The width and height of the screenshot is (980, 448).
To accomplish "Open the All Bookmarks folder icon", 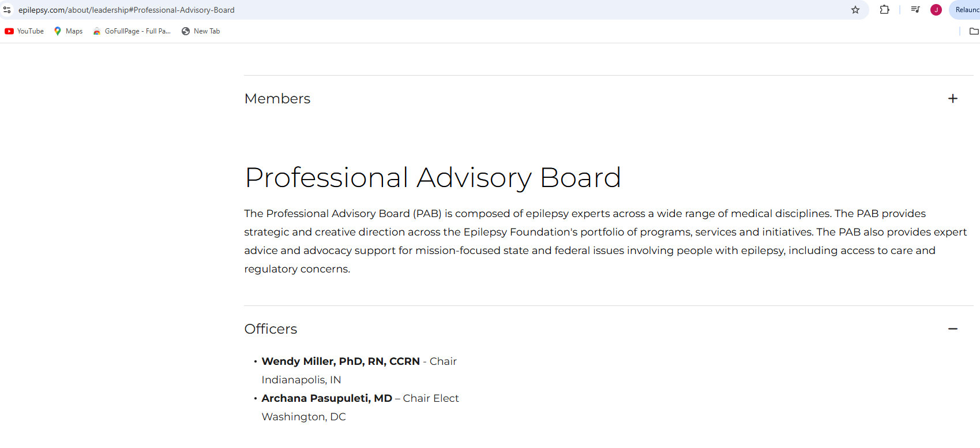I will [x=974, y=31].
